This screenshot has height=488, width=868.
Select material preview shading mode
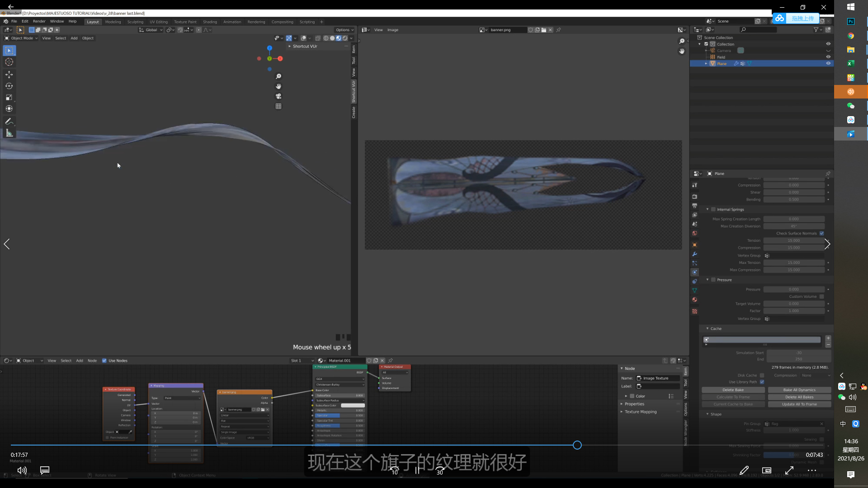339,38
